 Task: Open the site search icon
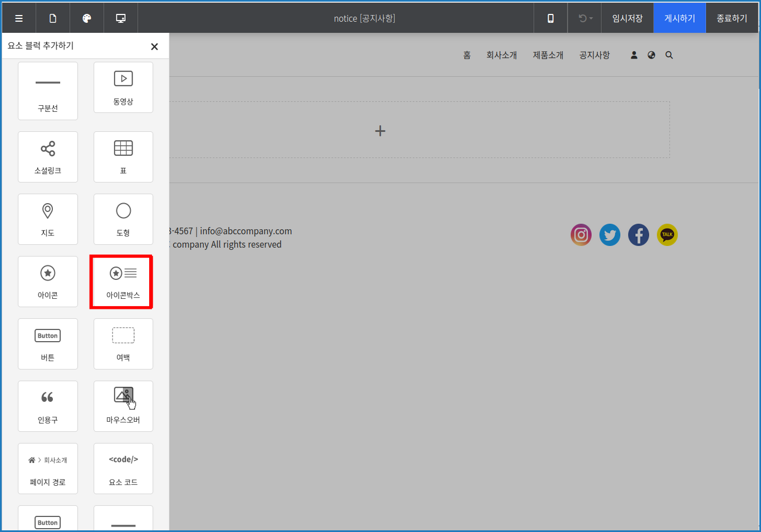pyautogui.click(x=669, y=55)
